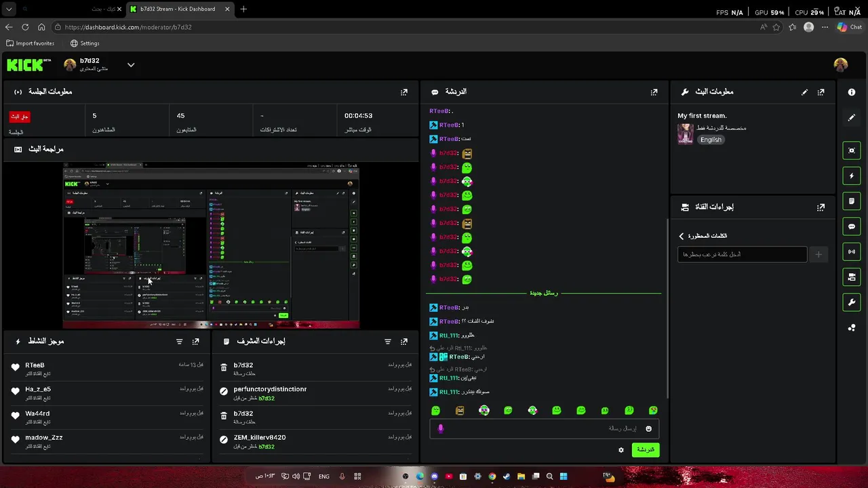Open the browser tab list dropdown
This screenshot has width=868, height=488.
[x=9, y=9]
